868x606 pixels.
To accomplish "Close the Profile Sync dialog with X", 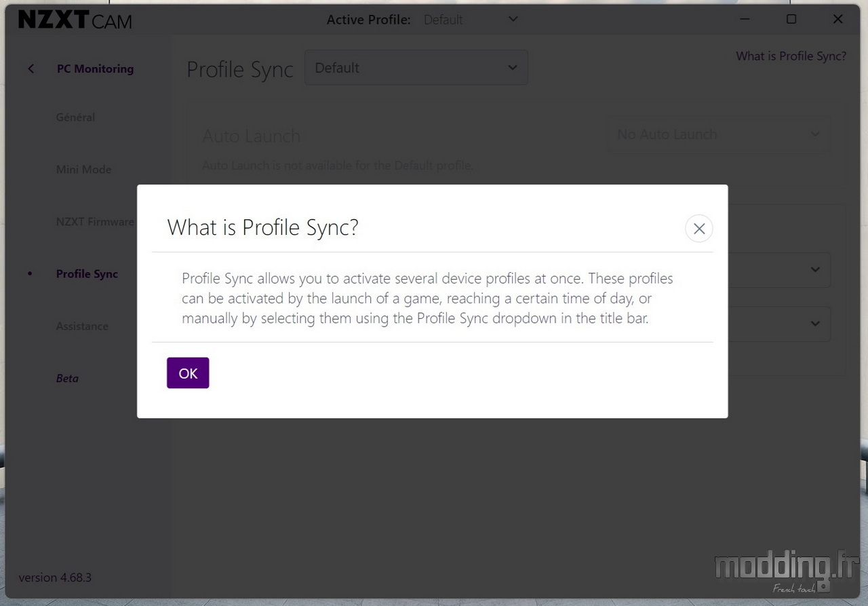I will coord(699,229).
